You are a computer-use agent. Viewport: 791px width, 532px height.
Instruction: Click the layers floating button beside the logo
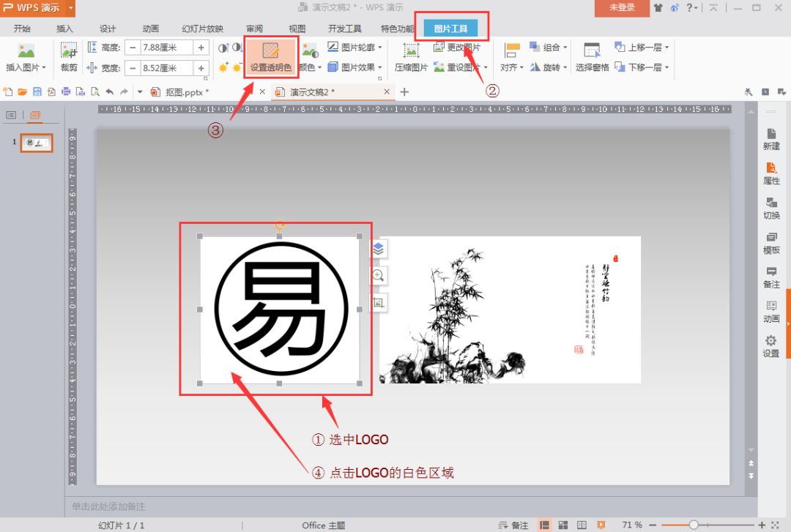coord(379,249)
